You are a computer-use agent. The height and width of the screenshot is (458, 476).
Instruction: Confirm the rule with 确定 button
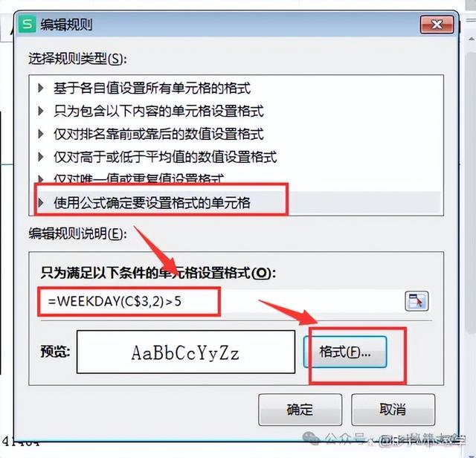(x=300, y=410)
